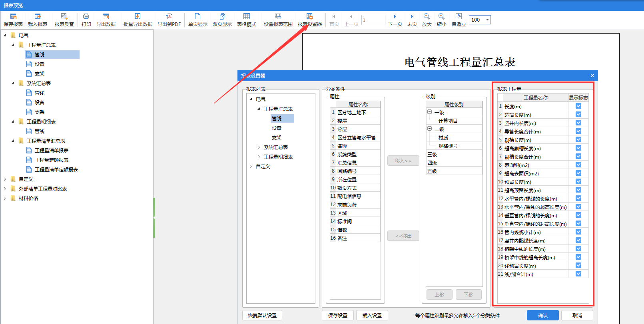Expand 外部清单工程量对比表 in left tree
The width and height of the screenshot is (644, 324).
click(x=5, y=189)
